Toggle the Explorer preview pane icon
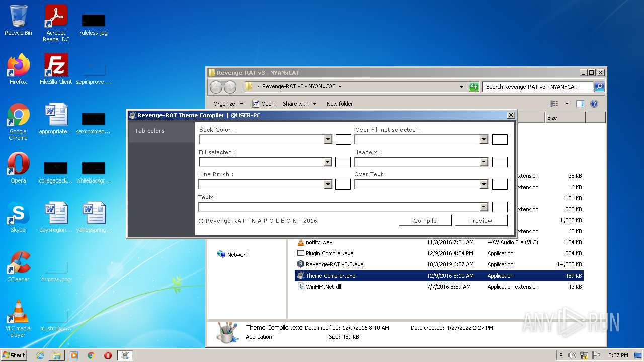This screenshot has height=362, width=644. coord(580,104)
